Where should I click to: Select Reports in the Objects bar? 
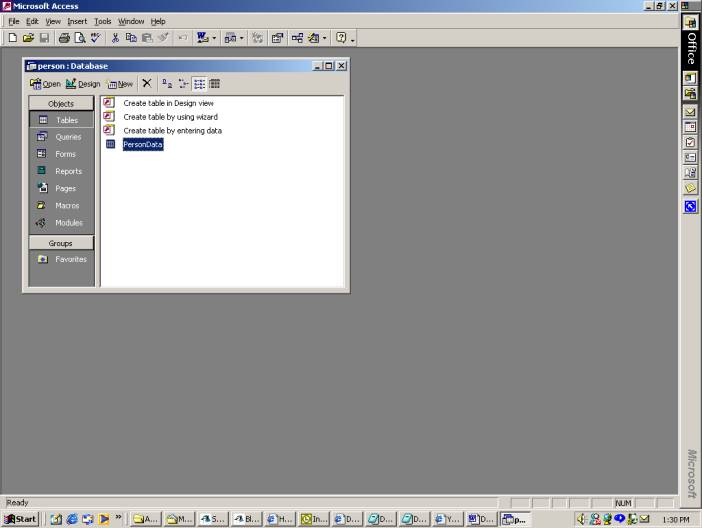(61, 171)
